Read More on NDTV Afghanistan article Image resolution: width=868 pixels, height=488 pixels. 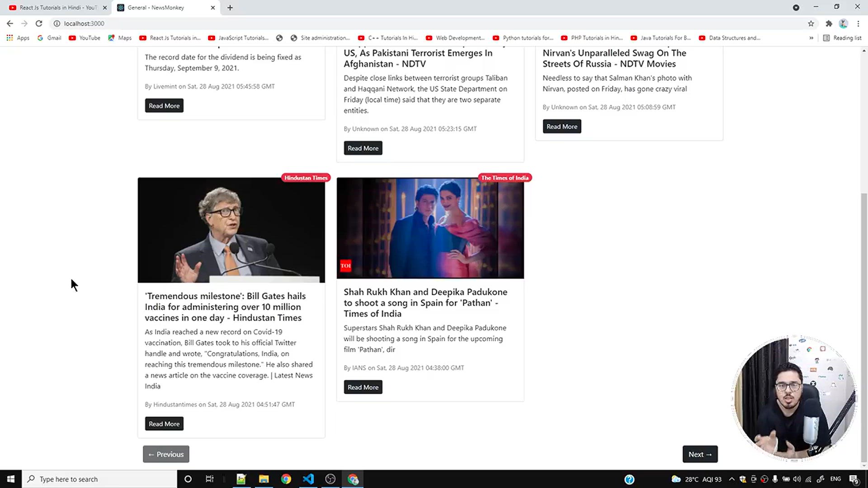[363, 148]
